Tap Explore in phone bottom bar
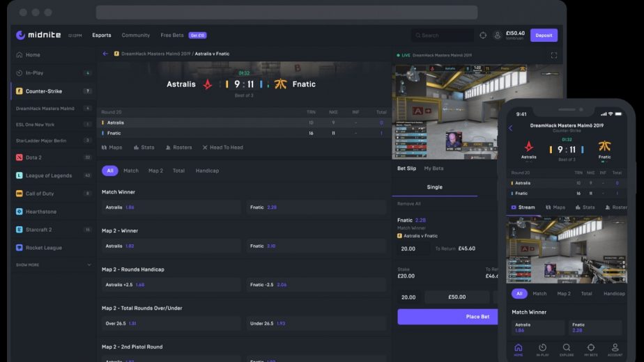644x362 pixels. click(x=567, y=349)
